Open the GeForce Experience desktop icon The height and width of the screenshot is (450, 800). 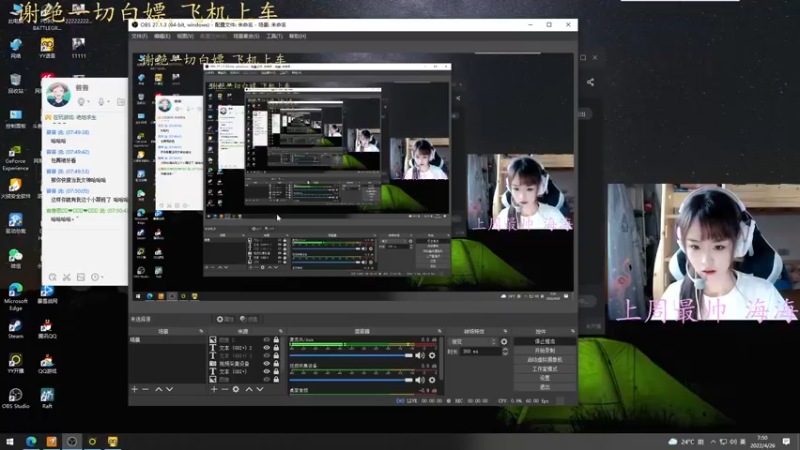click(15, 158)
